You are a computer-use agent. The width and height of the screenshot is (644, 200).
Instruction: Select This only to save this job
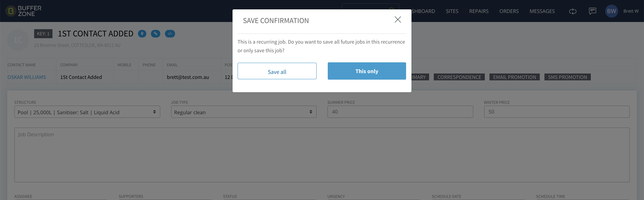point(367,71)
